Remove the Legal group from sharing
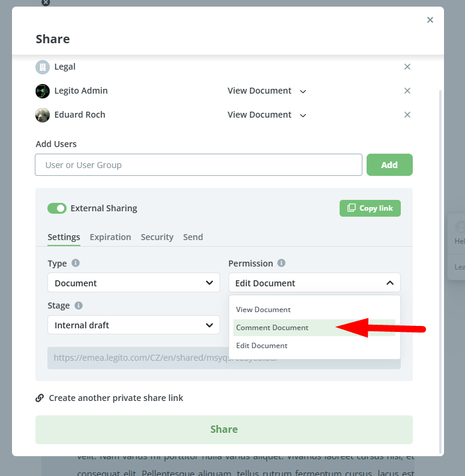Image resolution: width=465 pixels, height=476 pixels. click(x=407, y=67)
